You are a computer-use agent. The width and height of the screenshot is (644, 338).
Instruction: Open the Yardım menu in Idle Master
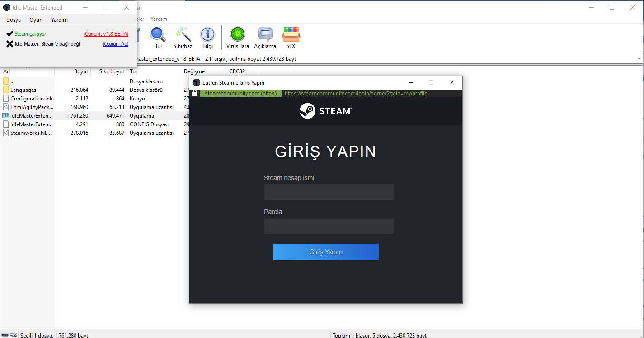(59, 20)
